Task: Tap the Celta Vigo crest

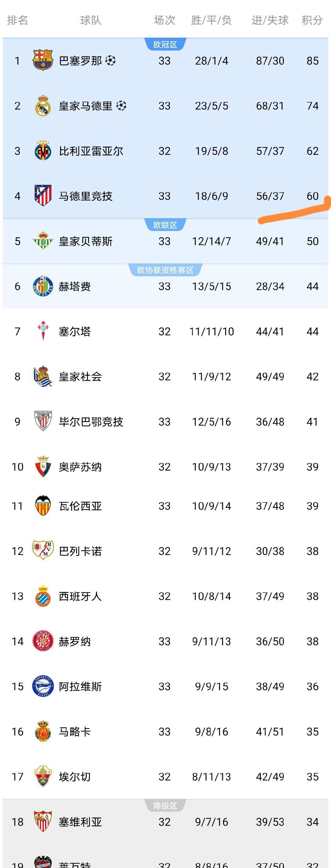Action: (43, 331)
